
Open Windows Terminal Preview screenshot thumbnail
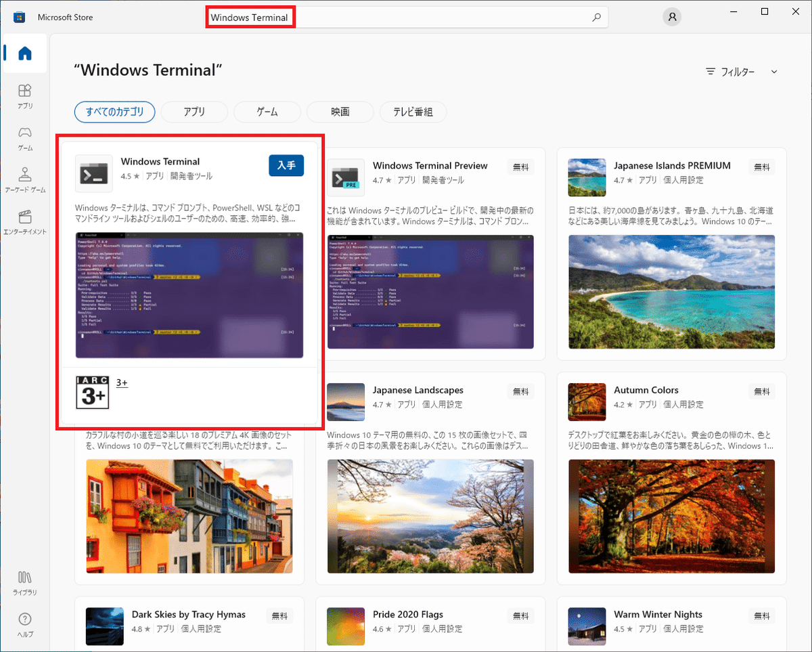[x=430, y=292]
